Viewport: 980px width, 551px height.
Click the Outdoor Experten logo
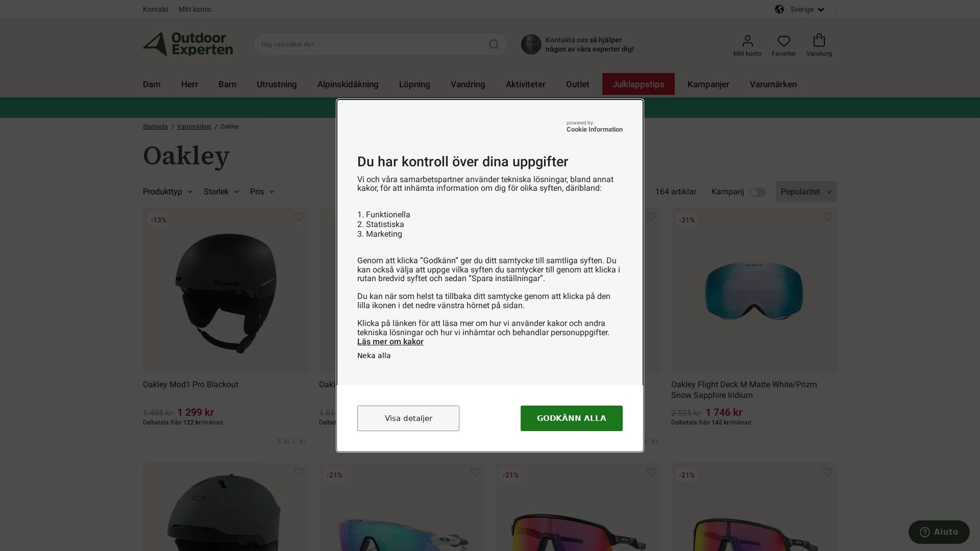tap(188, 44)
